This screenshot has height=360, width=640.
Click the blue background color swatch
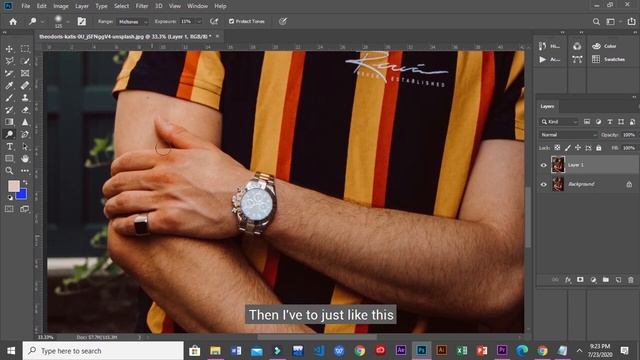coord(22,195)
